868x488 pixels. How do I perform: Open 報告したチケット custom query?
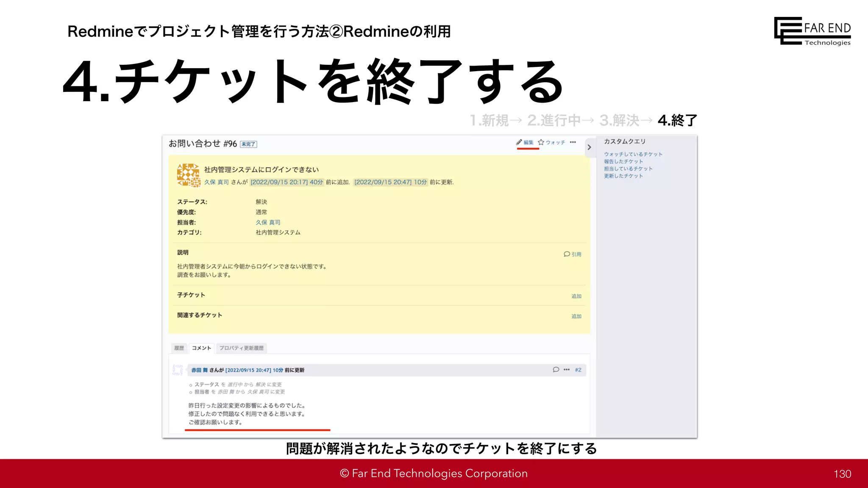[x=623, y=161]
